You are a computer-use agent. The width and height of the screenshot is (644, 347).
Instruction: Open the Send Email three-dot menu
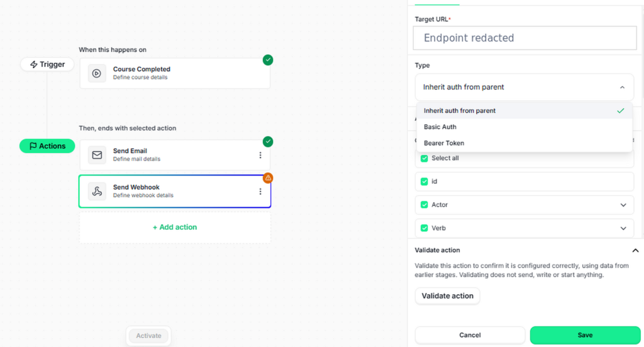point(260,155)
